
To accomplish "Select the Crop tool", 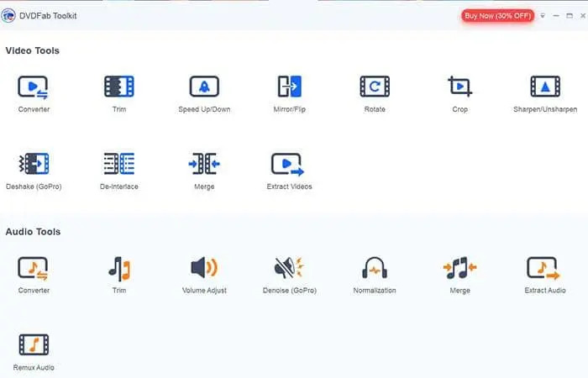I will [459, 87].
